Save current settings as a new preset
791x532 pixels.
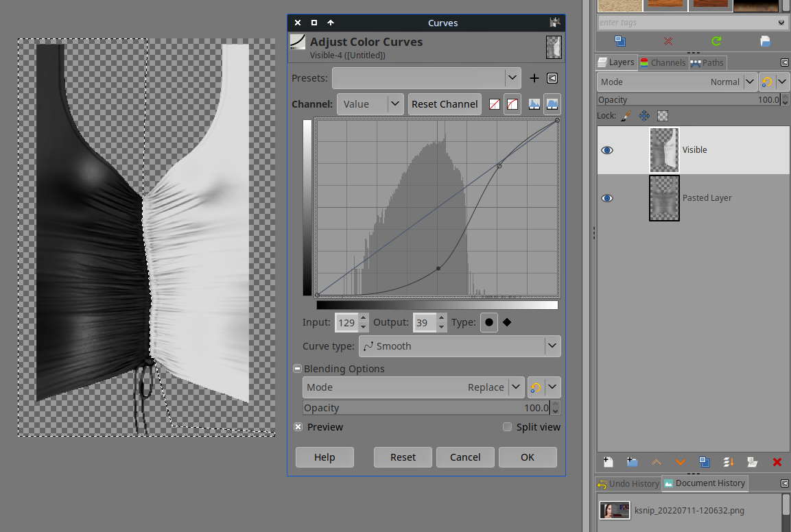click(x=534, y=78)
